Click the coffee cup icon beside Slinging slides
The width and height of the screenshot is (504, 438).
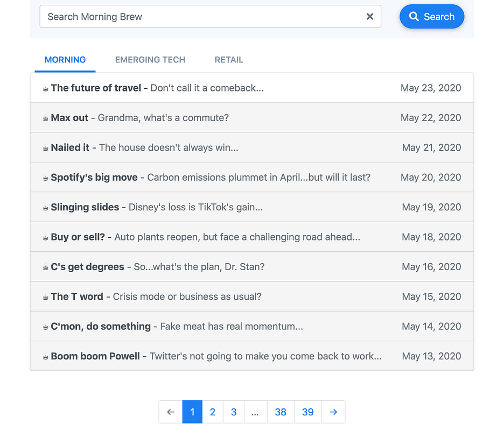[x=46, y=208]
